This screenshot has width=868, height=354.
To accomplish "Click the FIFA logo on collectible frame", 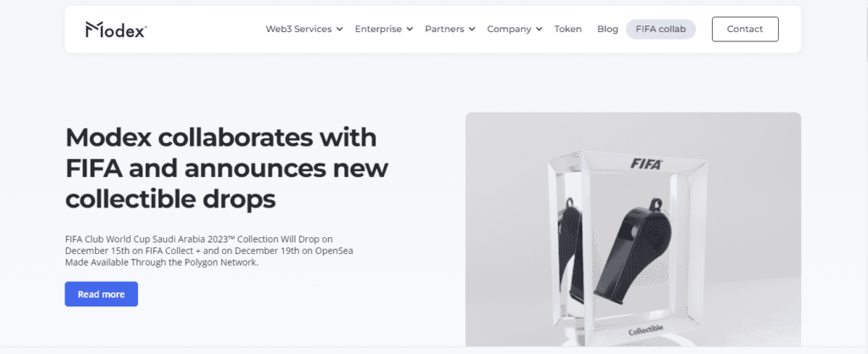I will [646, 163].
